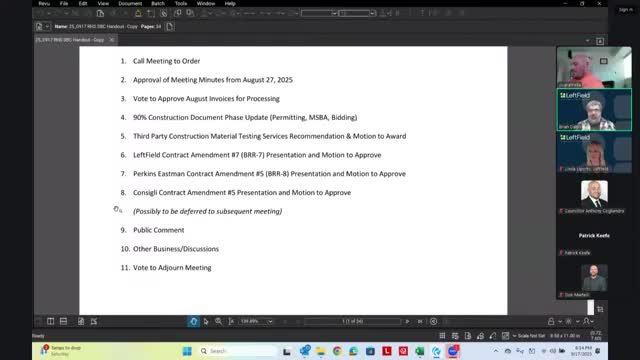Open the Edit menu
Viewport: 640px width, 360px height.
tap(83, 3)
